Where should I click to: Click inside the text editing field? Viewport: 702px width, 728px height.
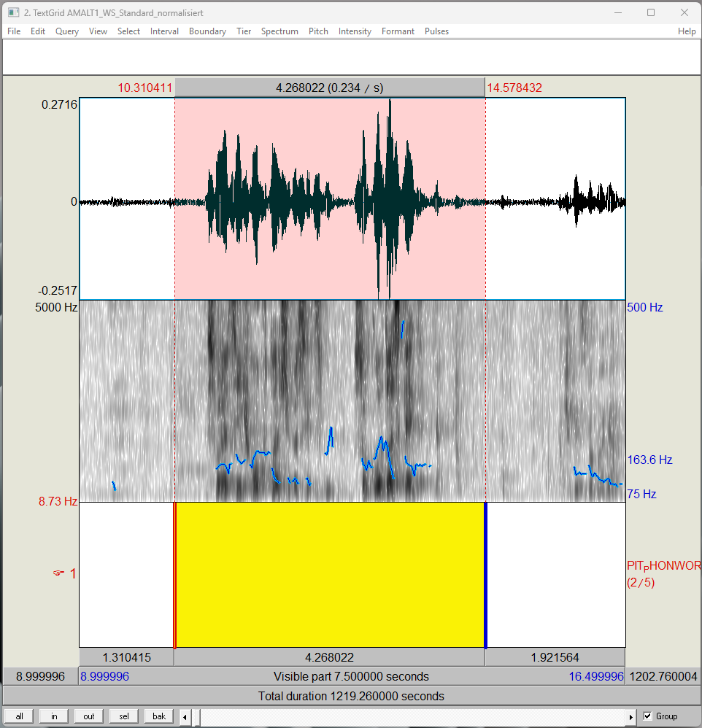pos(352,57)
